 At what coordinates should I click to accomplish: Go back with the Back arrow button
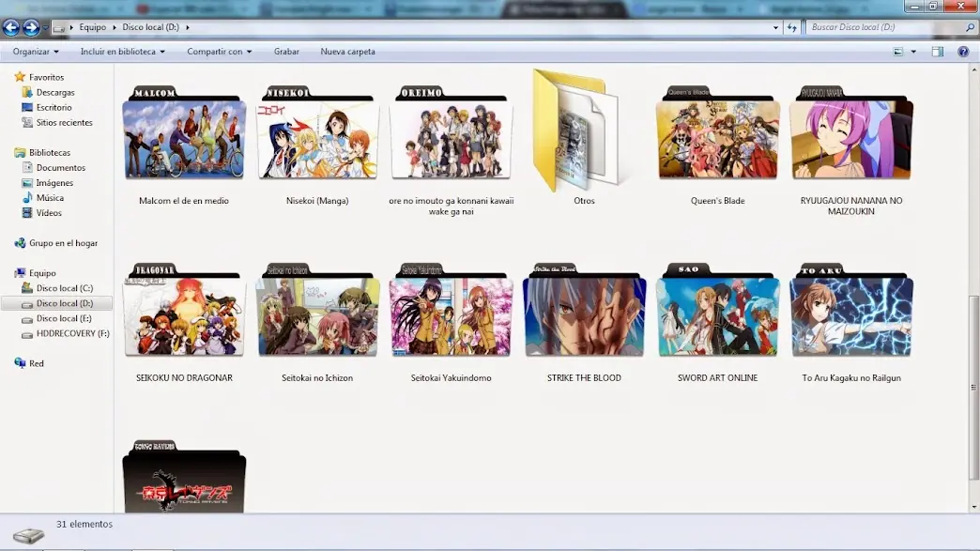click(10, 27)
